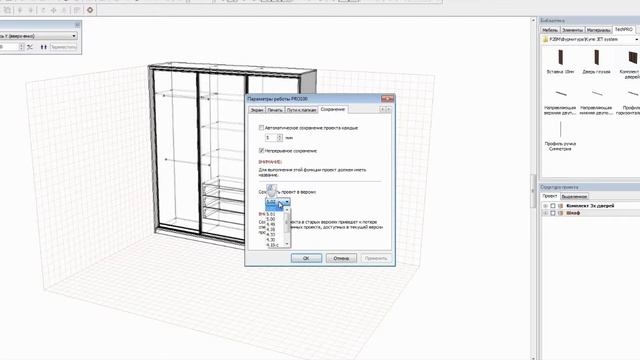This screenshot has width=640, height=360.
Task: Choose version 4.30 from the list
Action: (x=271, y=240)
